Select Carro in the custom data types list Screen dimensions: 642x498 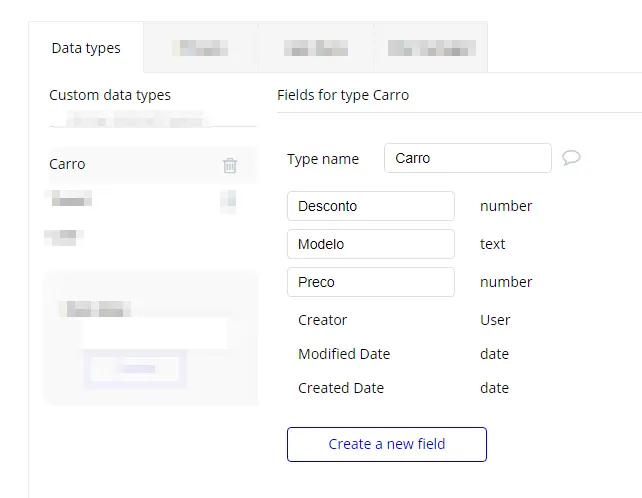[x=68, y=164]
